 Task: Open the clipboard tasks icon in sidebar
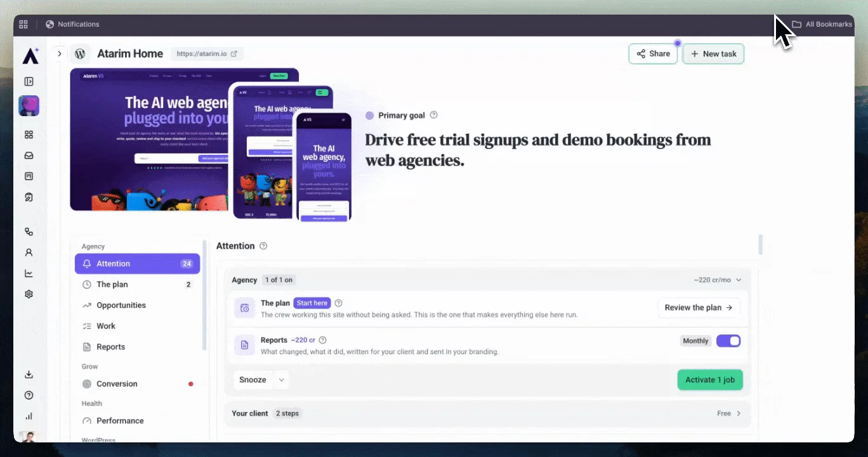point(29,197)
